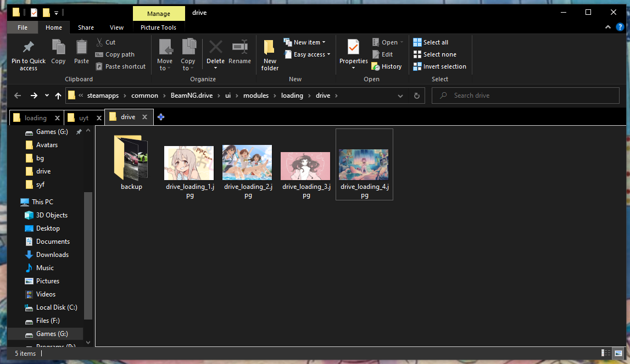
Task: Open file Properties
Action: [x=354, y=55]
